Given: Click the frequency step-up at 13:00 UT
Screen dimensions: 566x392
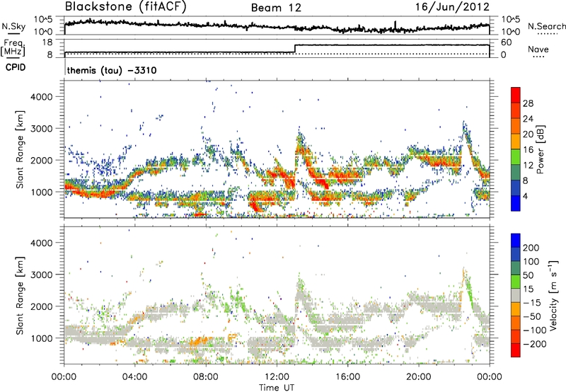Looking at the screenshot, I should tap(295, 49).
